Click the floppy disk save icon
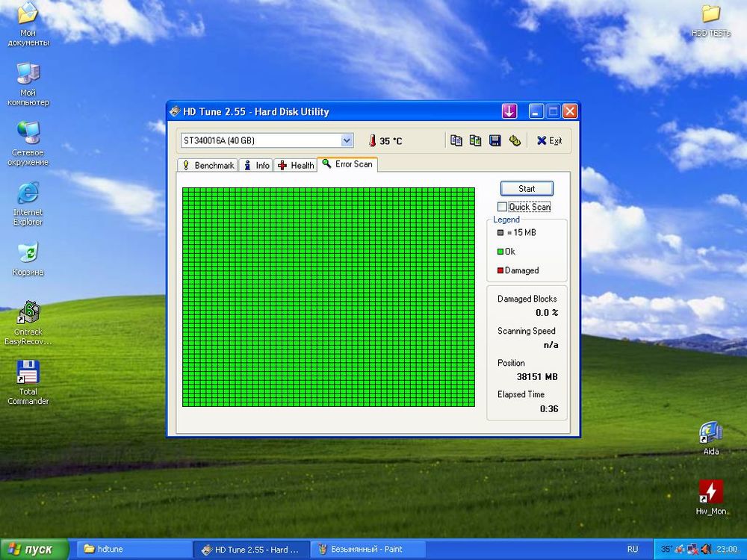 point(495,140)
